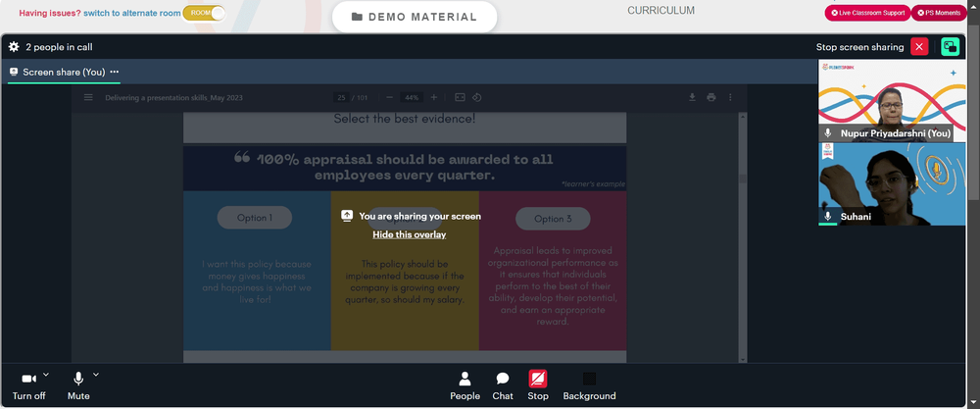This screenshot has width=980, height=409.
Task: Open the Chat panel
Action: [503, 385]
